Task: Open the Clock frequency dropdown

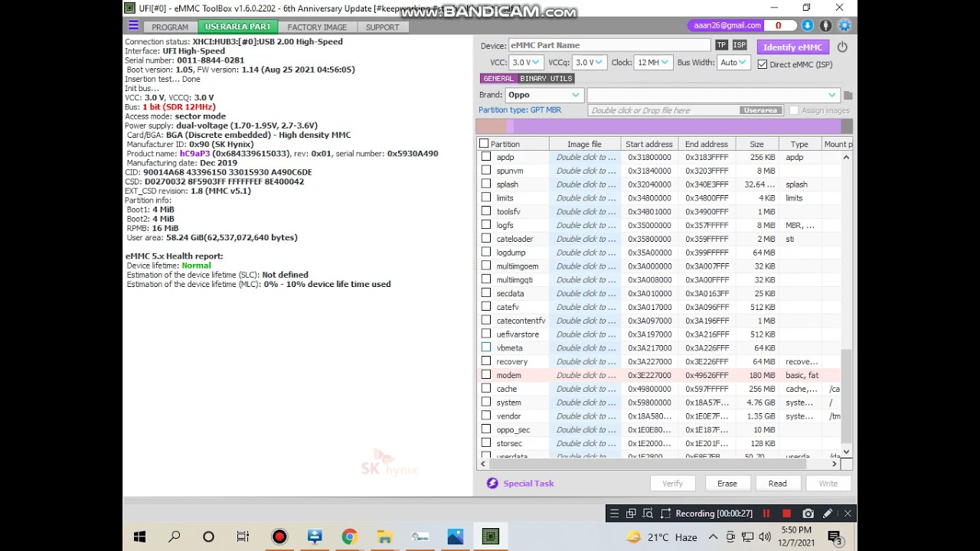Action: click(654, 63)
